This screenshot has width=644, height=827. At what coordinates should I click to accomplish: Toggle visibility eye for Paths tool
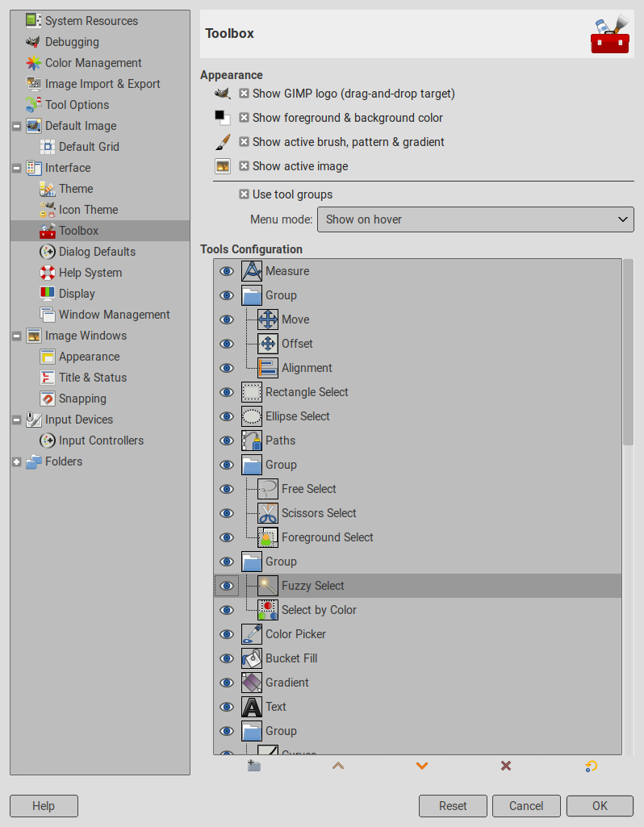227,441
